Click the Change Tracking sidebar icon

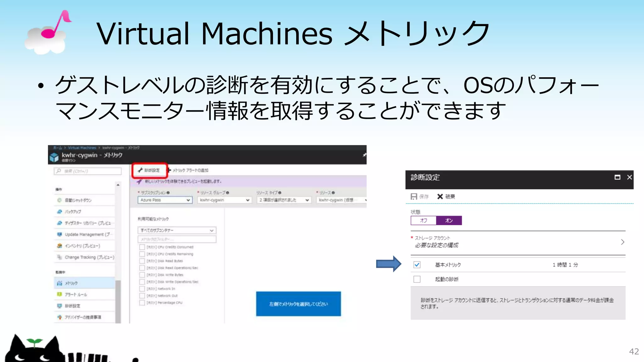point(59,257)
